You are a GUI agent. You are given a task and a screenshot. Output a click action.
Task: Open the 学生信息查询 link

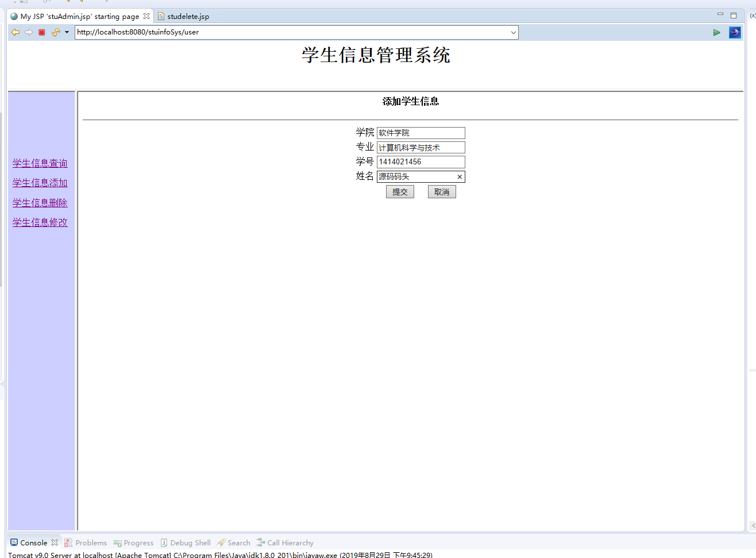click(40, 163)
